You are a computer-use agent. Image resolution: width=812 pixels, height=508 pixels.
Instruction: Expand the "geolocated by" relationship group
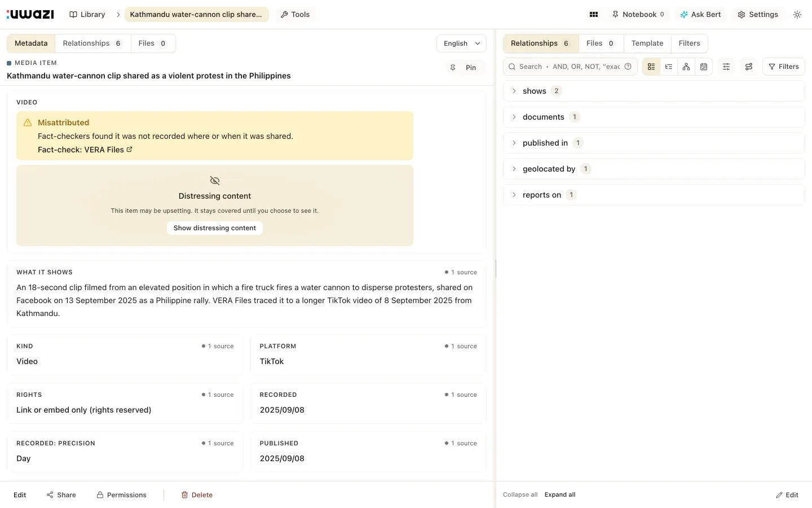654,169
